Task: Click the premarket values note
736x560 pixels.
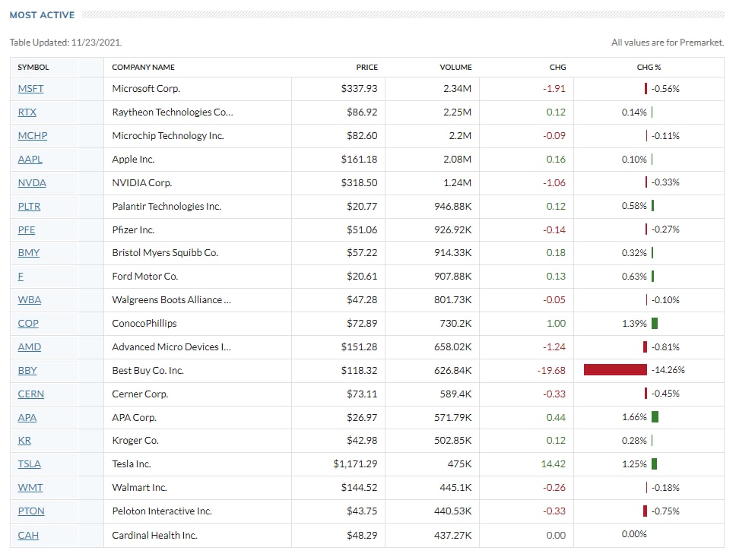Action: [668, 43]
